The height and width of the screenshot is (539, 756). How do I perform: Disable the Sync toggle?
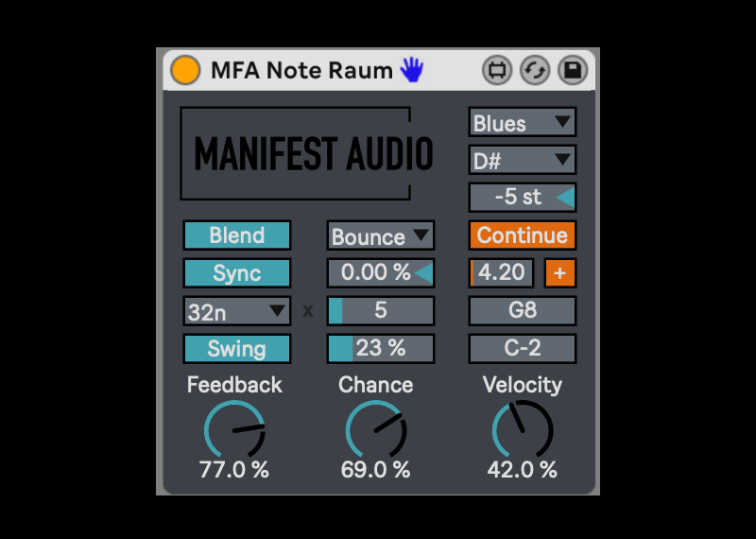point(237,273)
